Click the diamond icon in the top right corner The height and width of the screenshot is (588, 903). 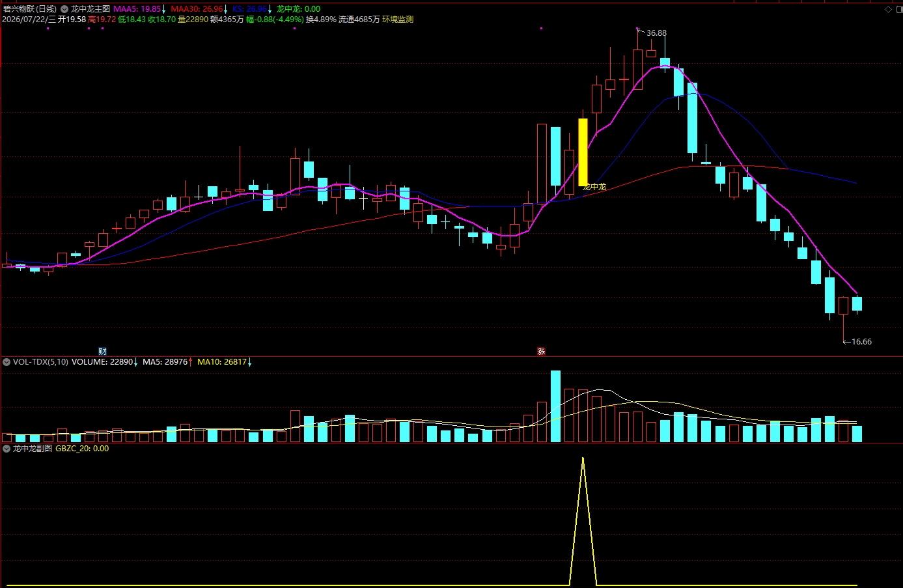coord(889,9)
